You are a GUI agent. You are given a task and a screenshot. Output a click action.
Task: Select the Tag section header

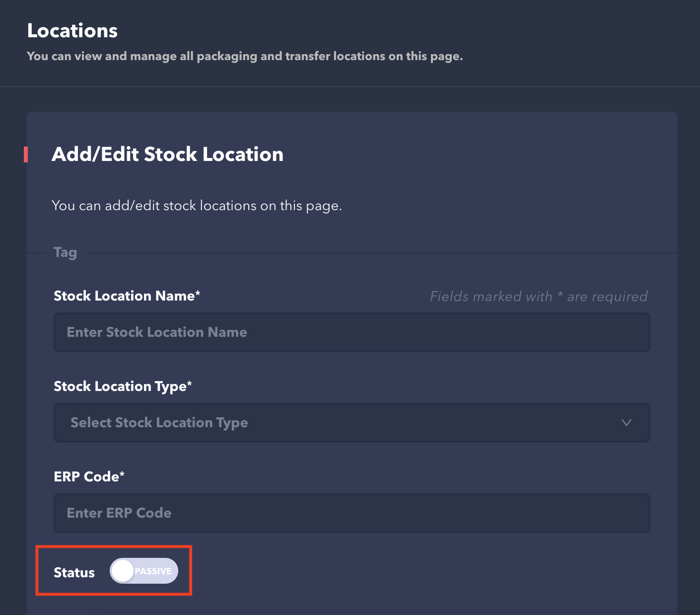pos(65,252)
